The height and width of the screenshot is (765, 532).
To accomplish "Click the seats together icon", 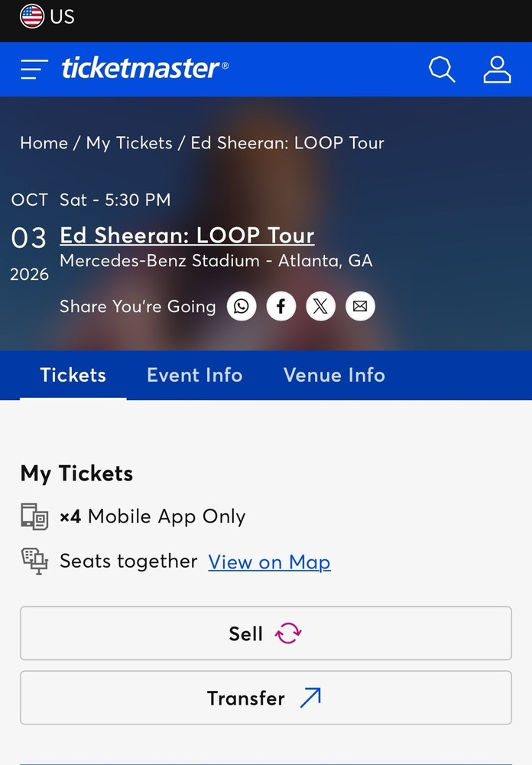I will coord(34,561).
